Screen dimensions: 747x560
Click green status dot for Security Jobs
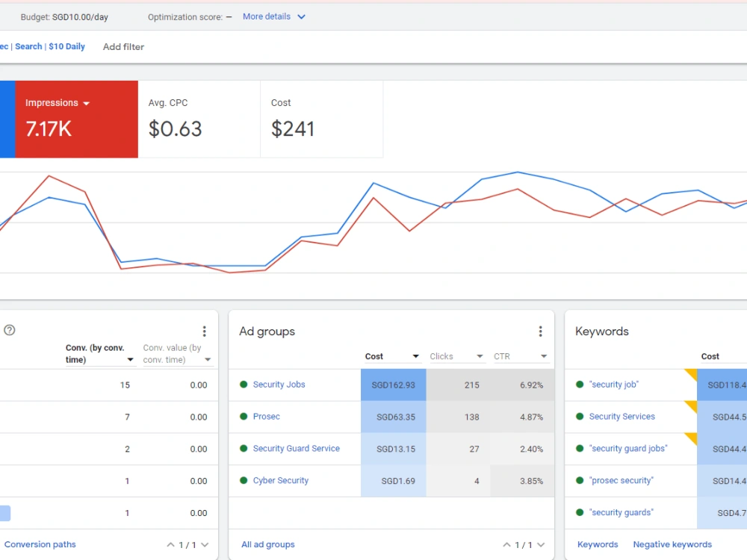[244, 385]
